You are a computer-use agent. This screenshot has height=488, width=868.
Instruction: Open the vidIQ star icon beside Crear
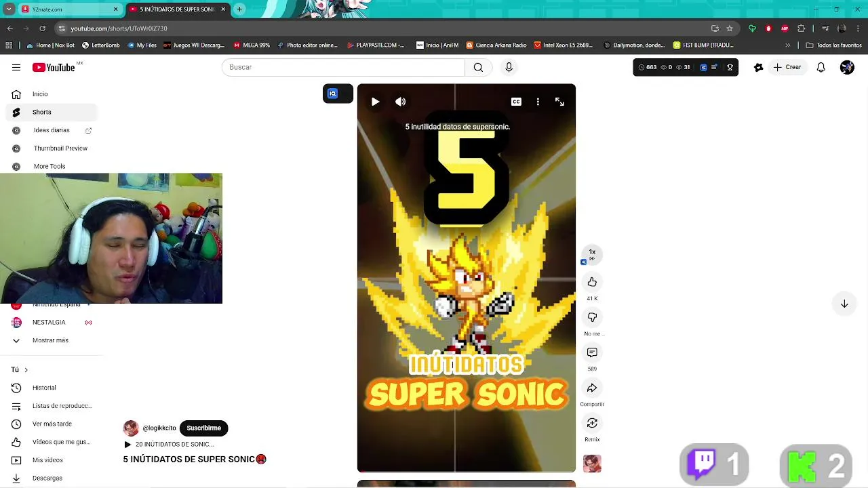click(x=758, y=67)
